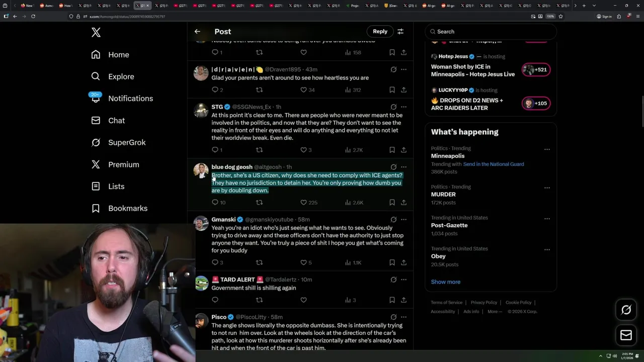
Task: Repost Draven1895's reply
Action: pos(259,90)
